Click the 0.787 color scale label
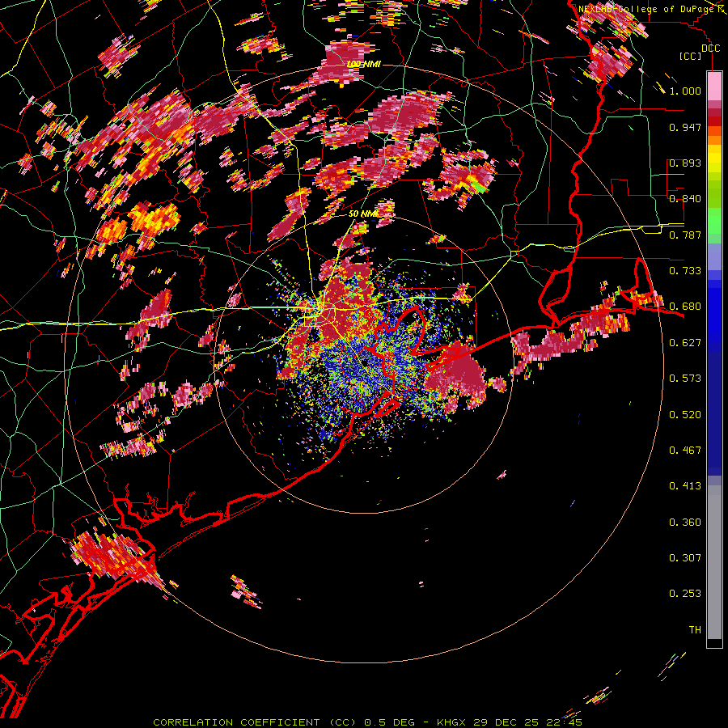This screenshot has width=728, height=728. coord(685,235)
